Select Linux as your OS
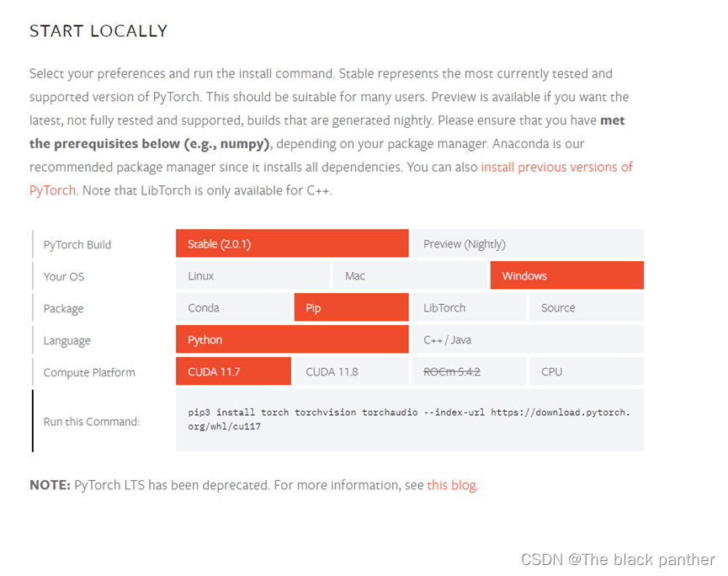 click(x=252, y=276)
